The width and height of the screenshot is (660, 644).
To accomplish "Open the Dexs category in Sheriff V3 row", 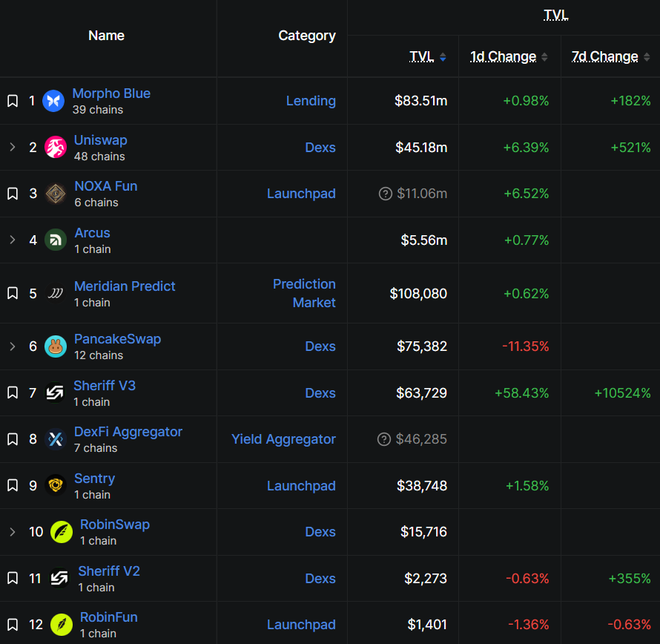I will (x=320, y=393).
